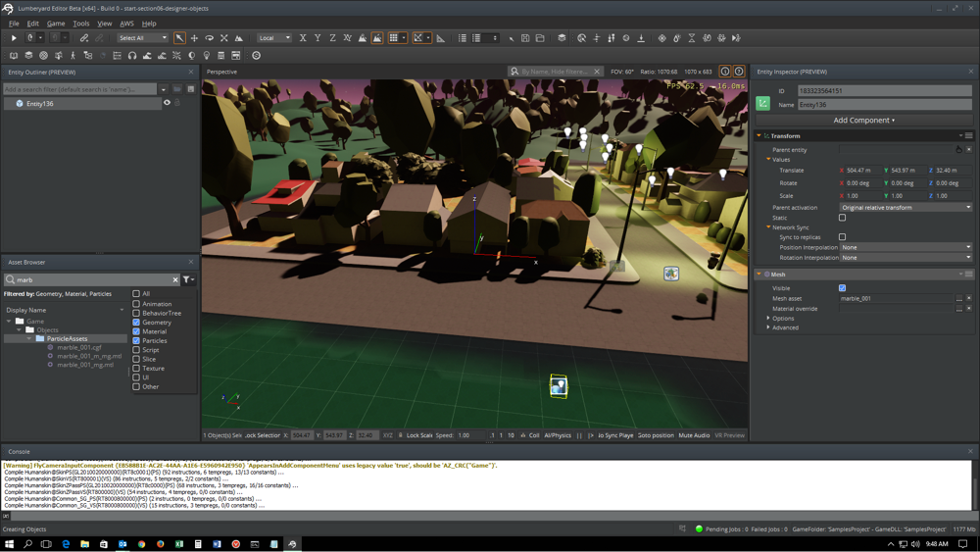The image size is (980, 552).
Task: Uncheck the Geometry filter checkbox
Action: tap(136, 322)
